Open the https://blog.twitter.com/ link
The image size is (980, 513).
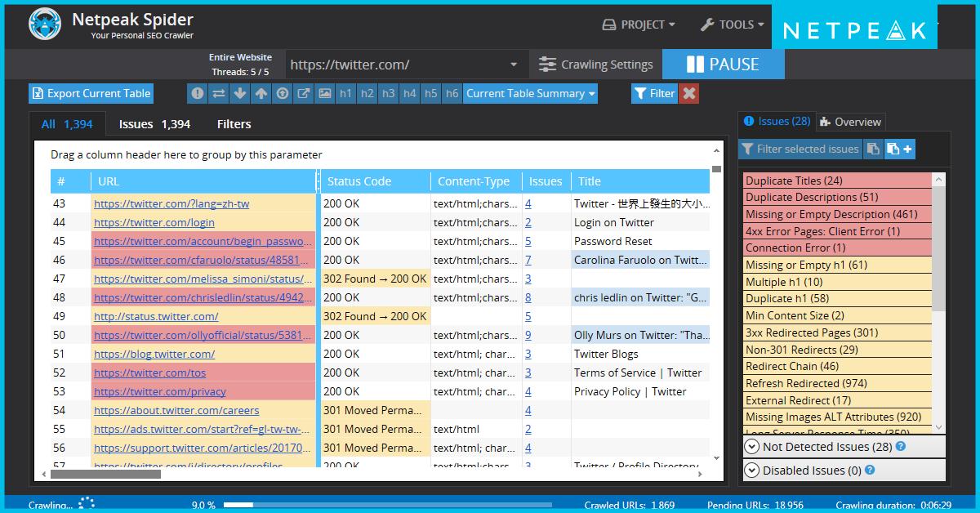click(154, 354)
